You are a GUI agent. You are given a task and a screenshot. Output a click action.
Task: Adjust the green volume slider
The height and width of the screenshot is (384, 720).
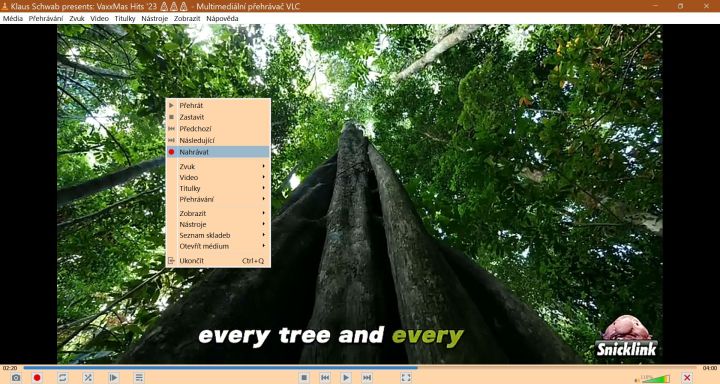point(656,379)
